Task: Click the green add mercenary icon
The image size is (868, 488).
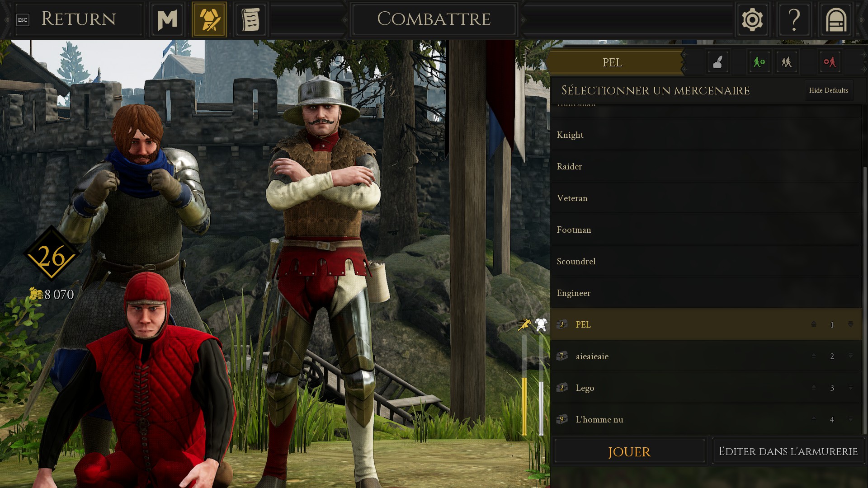Action: [x=759, y=62]
